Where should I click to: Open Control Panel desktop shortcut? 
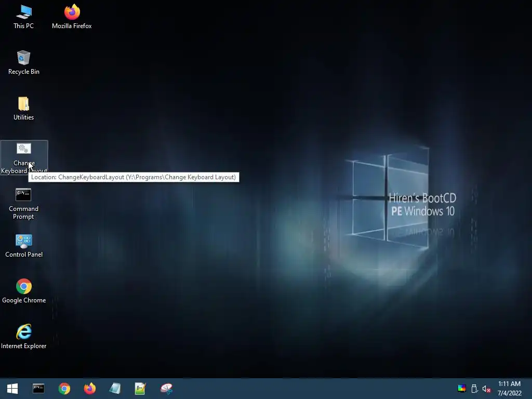pos(24,246)
